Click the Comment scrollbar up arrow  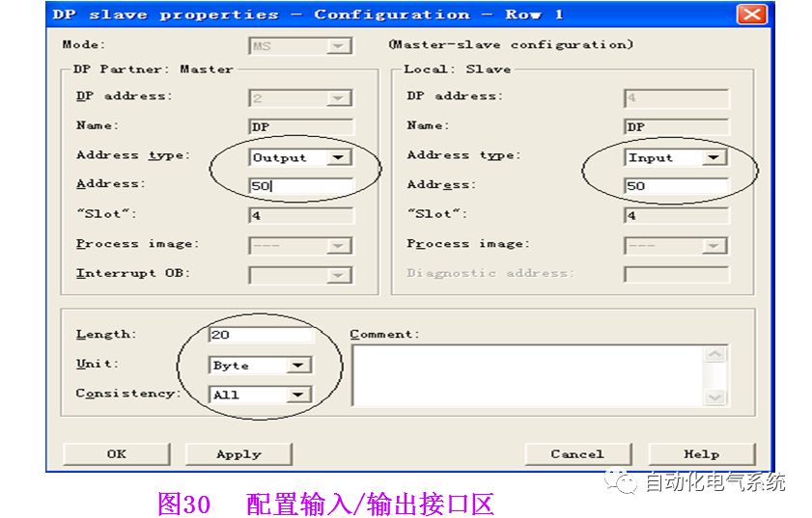pyautogui.click(x=715, y=354)
